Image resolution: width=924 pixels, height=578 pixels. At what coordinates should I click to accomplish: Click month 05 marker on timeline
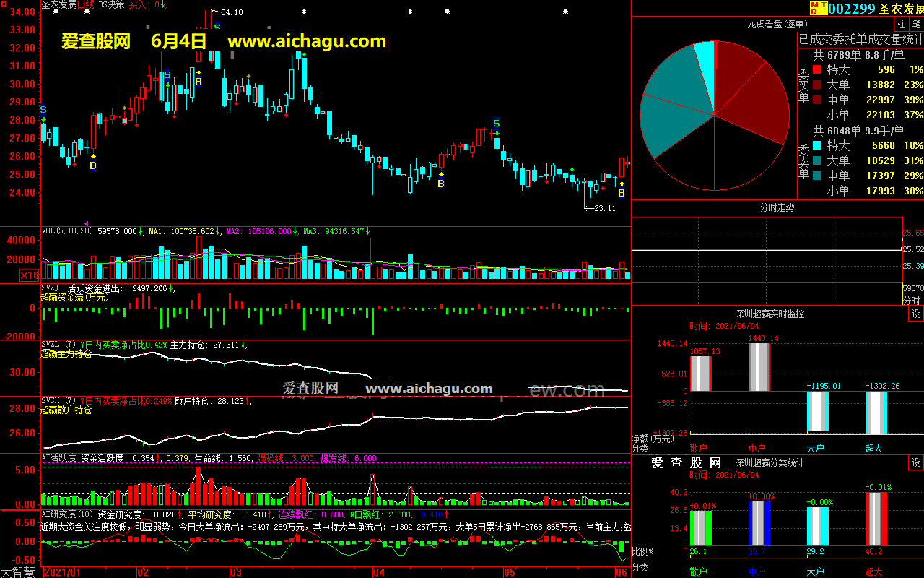[x=510, y=572]
